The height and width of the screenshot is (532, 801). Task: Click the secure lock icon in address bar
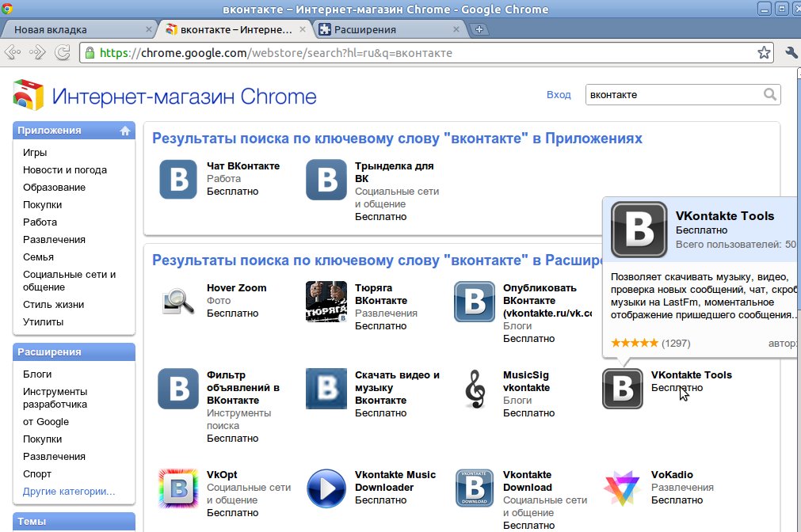pos(90,53)
